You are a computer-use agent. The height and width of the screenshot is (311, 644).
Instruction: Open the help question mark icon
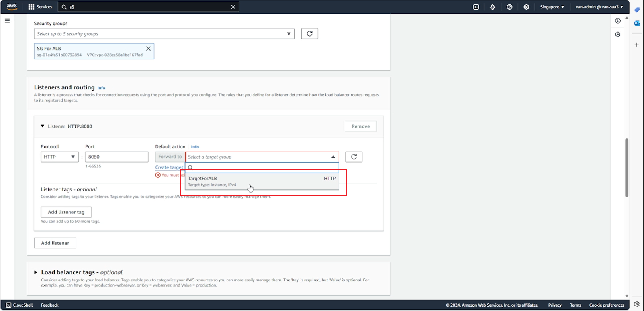[509, 7]
